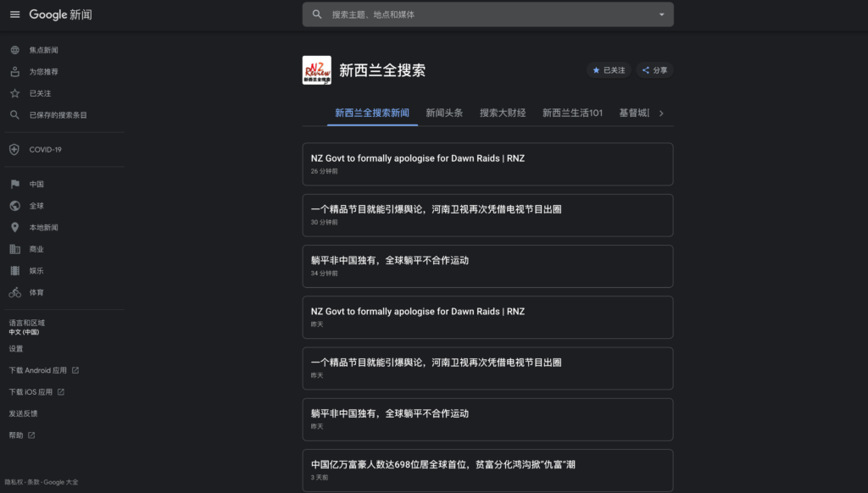The image size is (868, 493).
Task: Click 条款 footer link
Action: click(33, 482)
